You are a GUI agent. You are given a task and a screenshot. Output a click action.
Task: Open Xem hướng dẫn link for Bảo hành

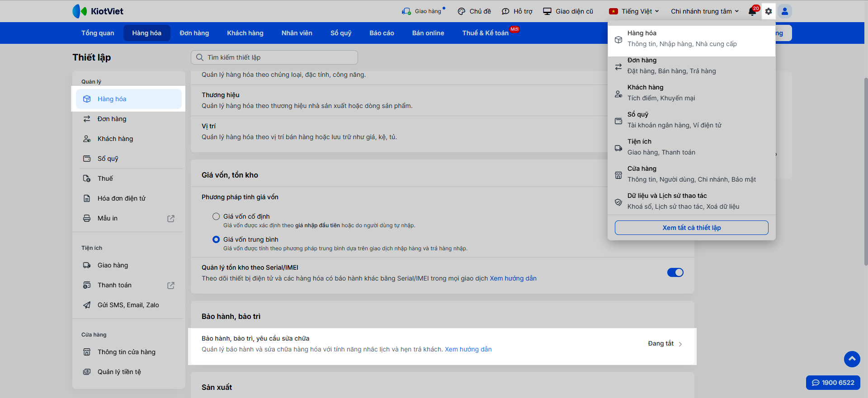click(468, 349)
